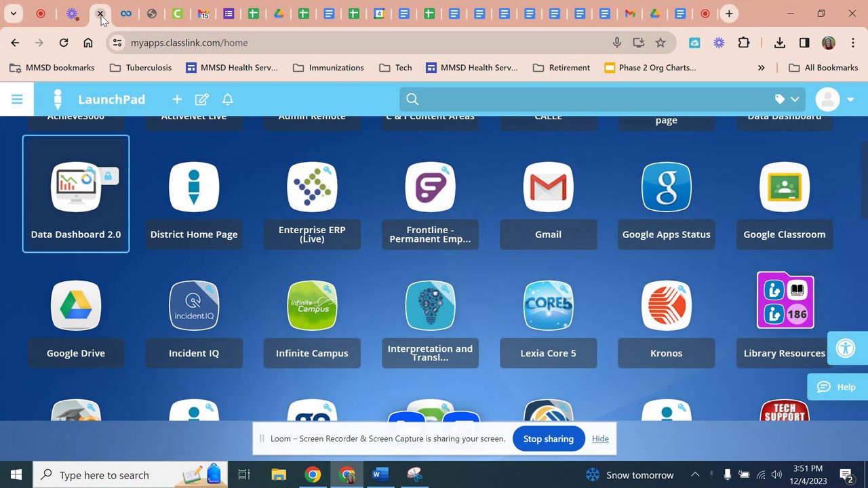Image resolution: width=868 pixels, height=488 pixels.
Task: Open the Google Drive app icon
Action: [x=76, y=306]
